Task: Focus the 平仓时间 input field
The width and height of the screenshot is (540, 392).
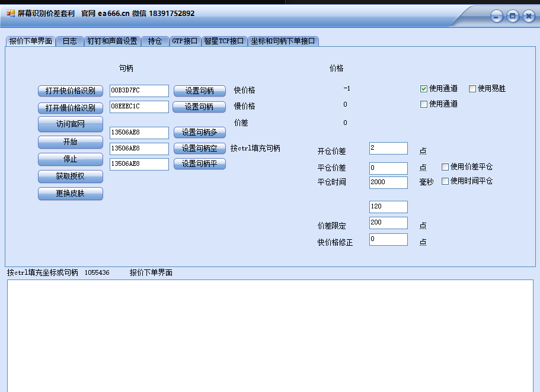Action: (388, 182)
